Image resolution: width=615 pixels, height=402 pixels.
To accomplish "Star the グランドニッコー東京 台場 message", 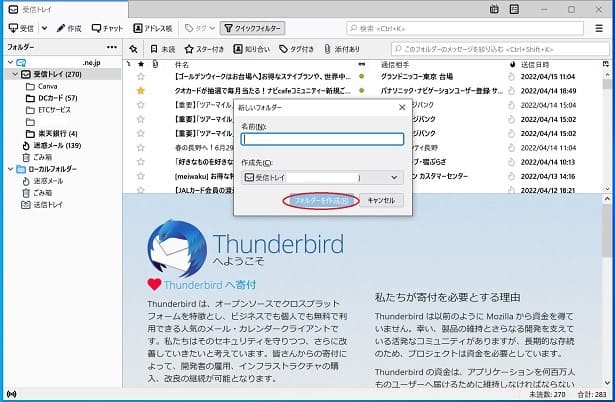I will [x=140, y=76].
